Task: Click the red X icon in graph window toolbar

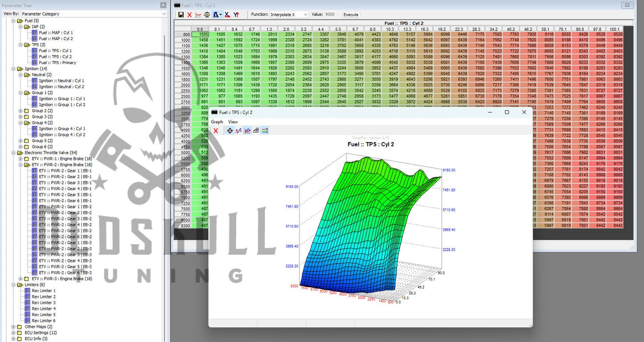Action: pos(216,130)
